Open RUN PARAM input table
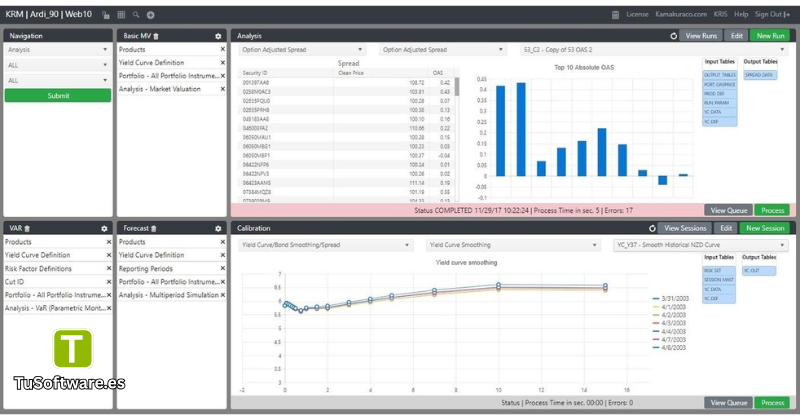This screenshot has width=800, height=420. [719, 103]
